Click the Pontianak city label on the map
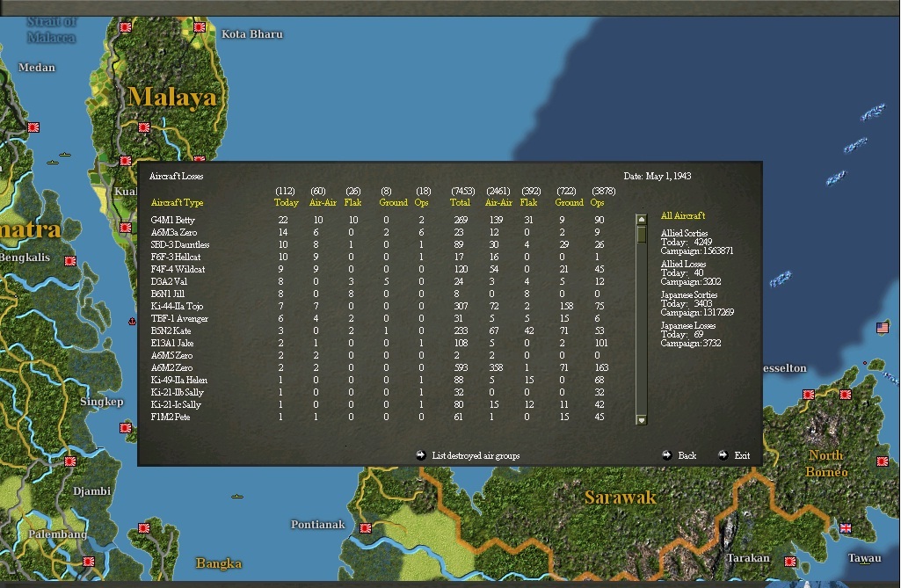The image size is (901, 588). click(317, 524)
